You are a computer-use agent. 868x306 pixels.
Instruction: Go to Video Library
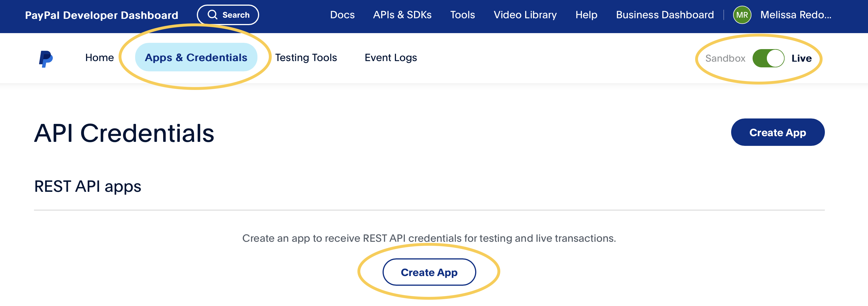(x=525, y=15)
